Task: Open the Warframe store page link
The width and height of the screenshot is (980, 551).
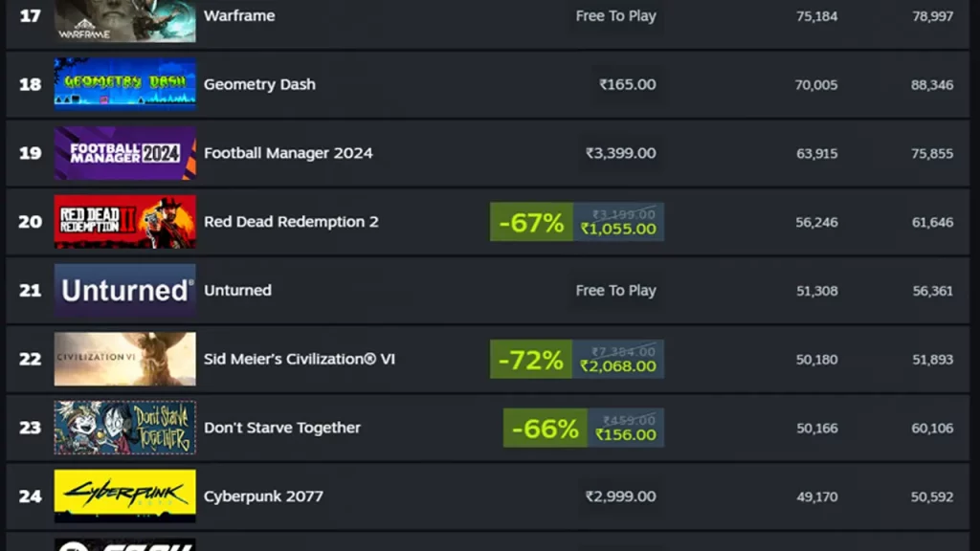Action: 239,15
